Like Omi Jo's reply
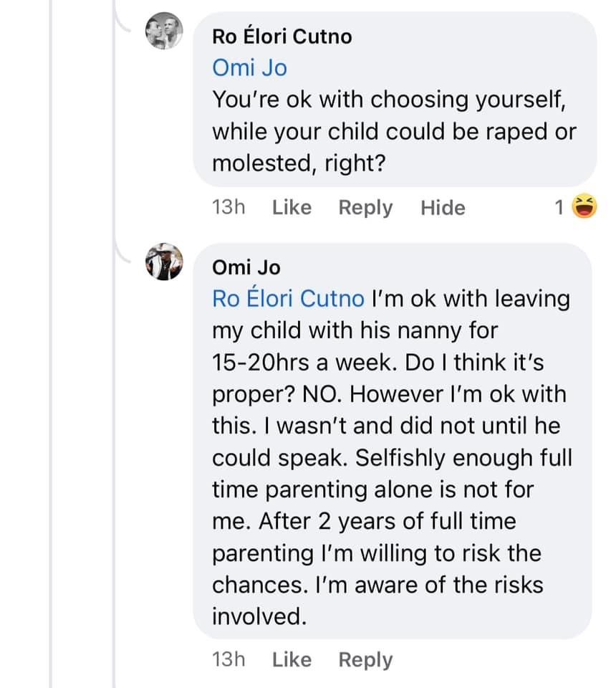Screen dimensions: 616x688 coord(292,659)
